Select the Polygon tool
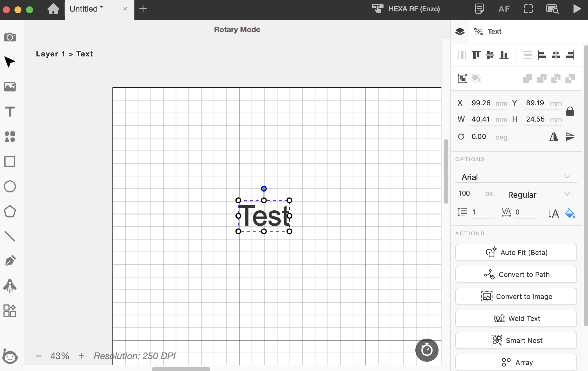The width and height of the screenshot is (588, 371). coord(10,211)
